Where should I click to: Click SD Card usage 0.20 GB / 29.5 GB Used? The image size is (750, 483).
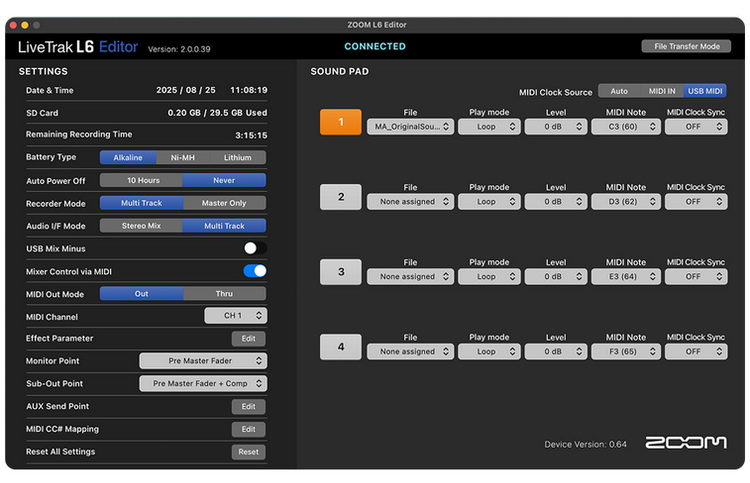(x=217, y=113)
